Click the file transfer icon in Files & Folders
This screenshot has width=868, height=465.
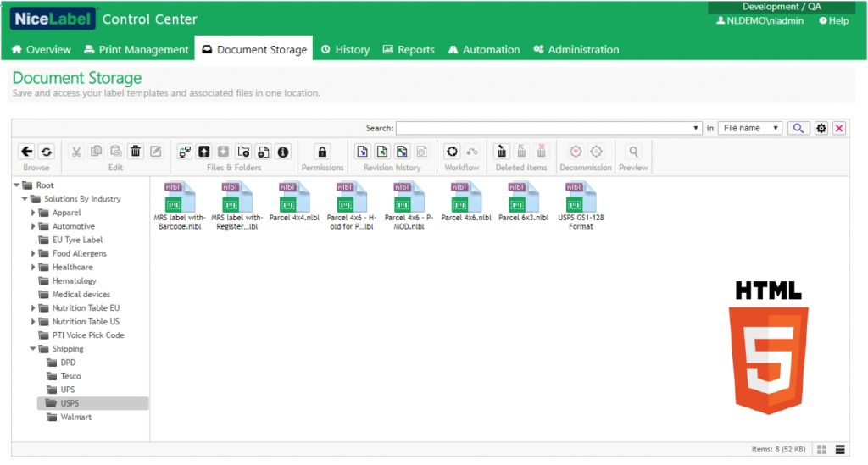tap(185, 152)
